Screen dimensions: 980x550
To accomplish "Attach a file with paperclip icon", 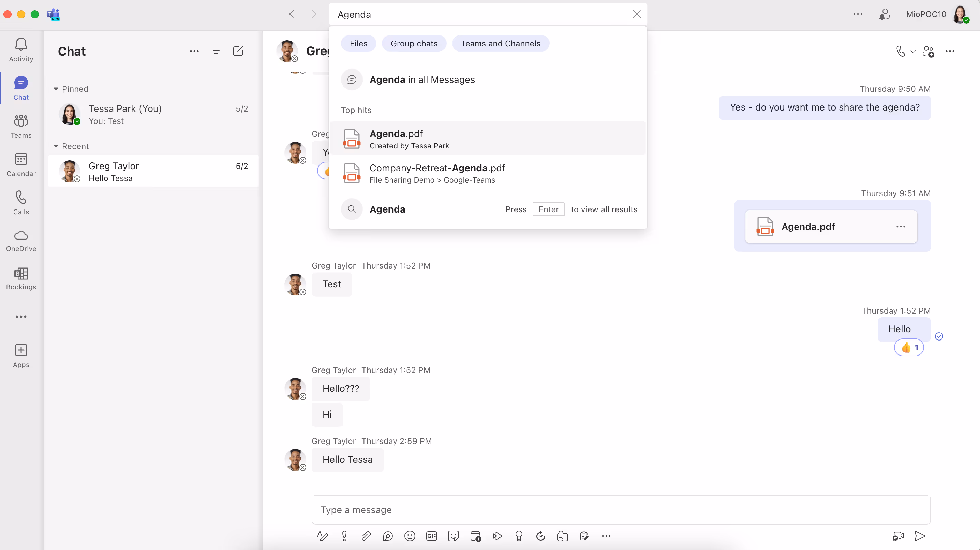I will (x=366, y=536).
